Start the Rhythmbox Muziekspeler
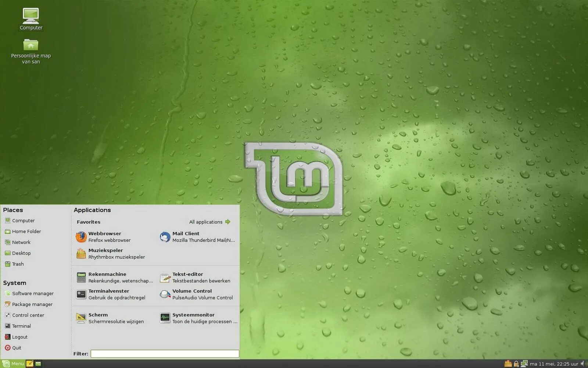The width and height of the screenshot is (588, 368). click(107, 254)
